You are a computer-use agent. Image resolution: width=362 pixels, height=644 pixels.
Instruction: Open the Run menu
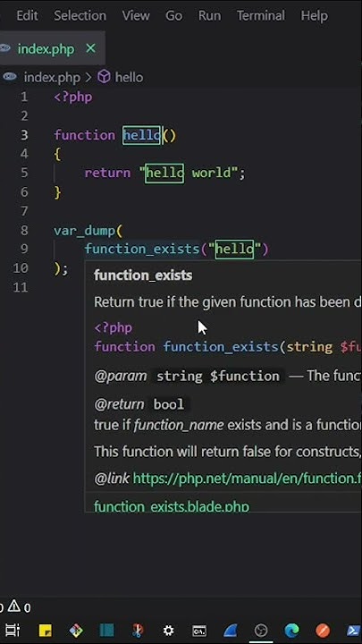(209, 15)
